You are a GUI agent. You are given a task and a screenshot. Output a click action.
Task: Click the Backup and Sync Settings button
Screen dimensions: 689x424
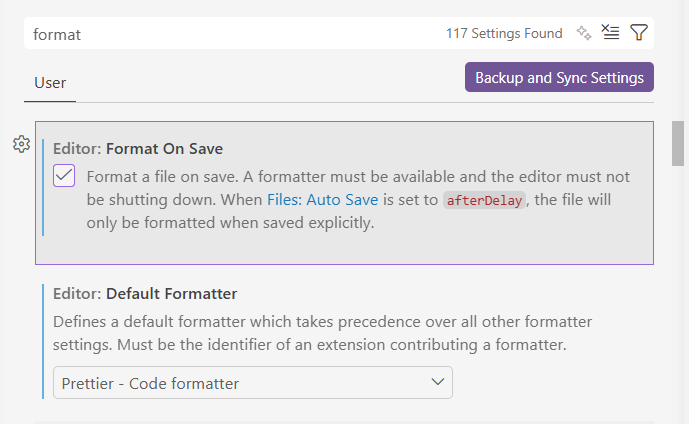pyautogui.click(x=559, y=77)
